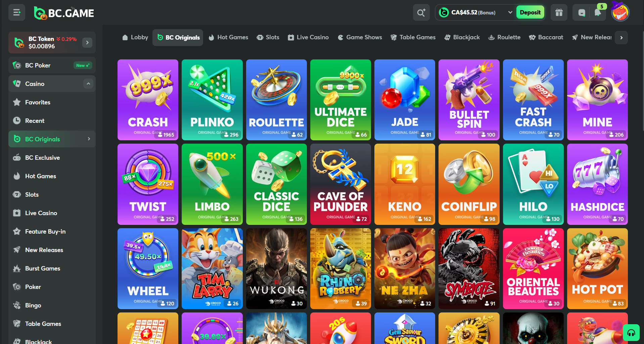
Task: Click the hamburger menu icon
Action: [17, 13]
